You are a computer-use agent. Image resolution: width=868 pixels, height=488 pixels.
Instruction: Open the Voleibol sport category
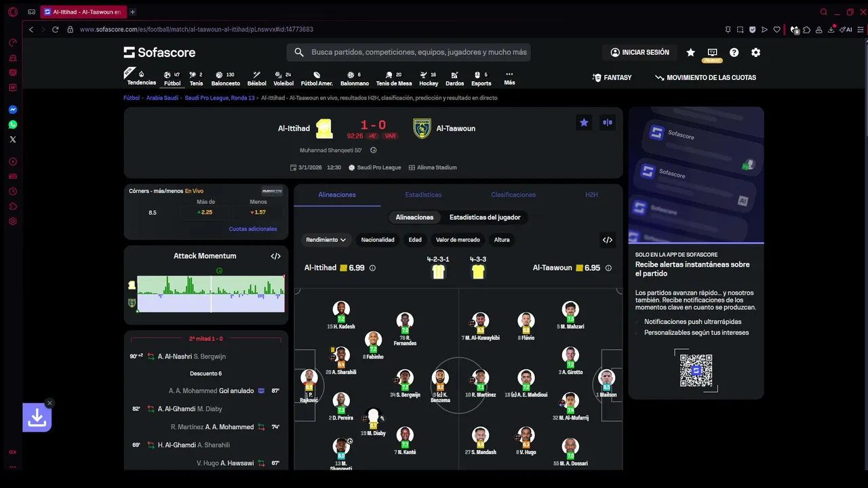tap(283, 79)
